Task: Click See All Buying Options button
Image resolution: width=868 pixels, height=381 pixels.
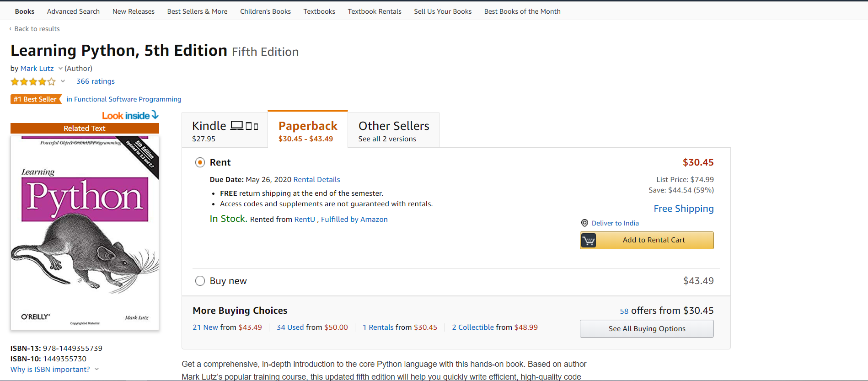Action: [646, 329]
